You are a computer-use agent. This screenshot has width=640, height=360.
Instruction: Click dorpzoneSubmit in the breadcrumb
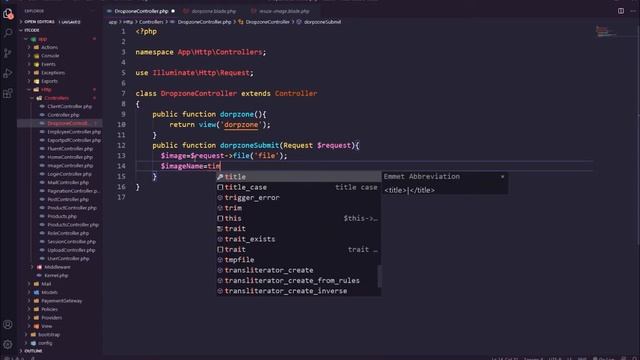point(322,22)
